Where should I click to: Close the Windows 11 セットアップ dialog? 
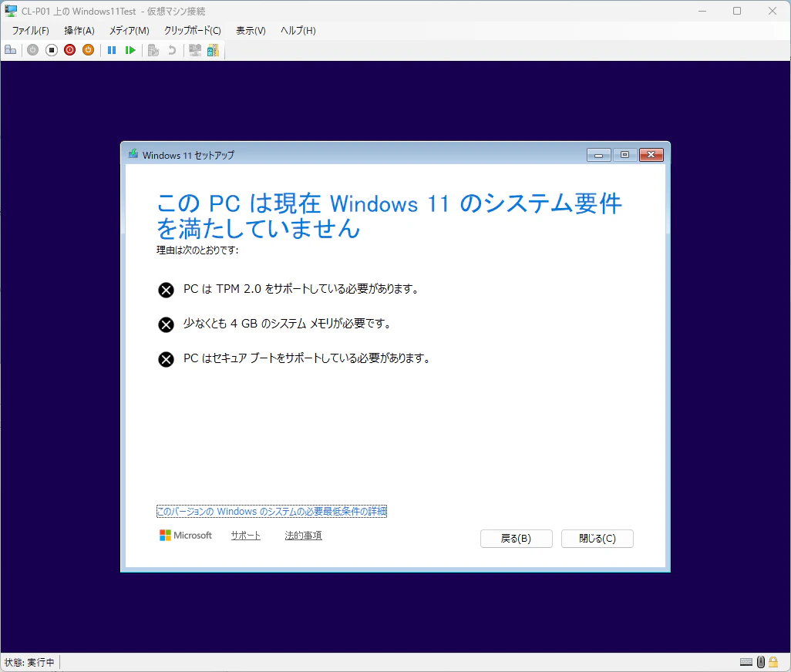click(x=651, y=155)
